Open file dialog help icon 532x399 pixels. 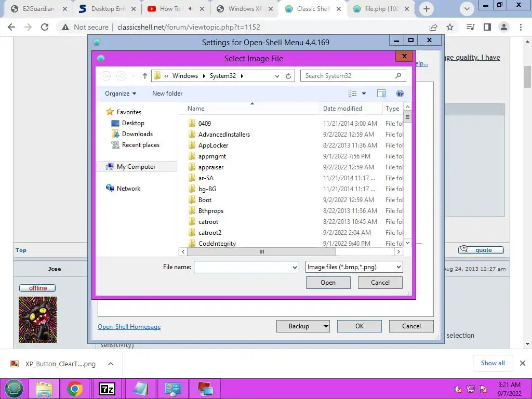tap(400, 94)
